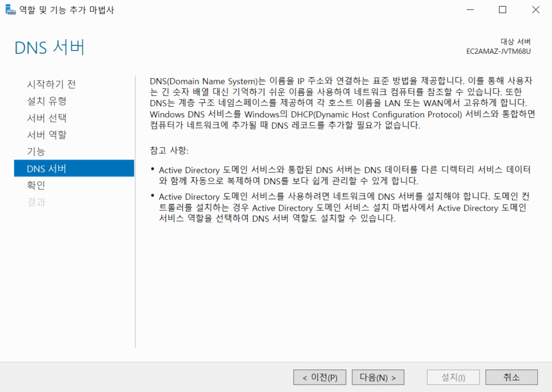The height and width of the screenshot is (392, 552).
Task: Click the wizard icon in the title bar
Action: (10, 10)
